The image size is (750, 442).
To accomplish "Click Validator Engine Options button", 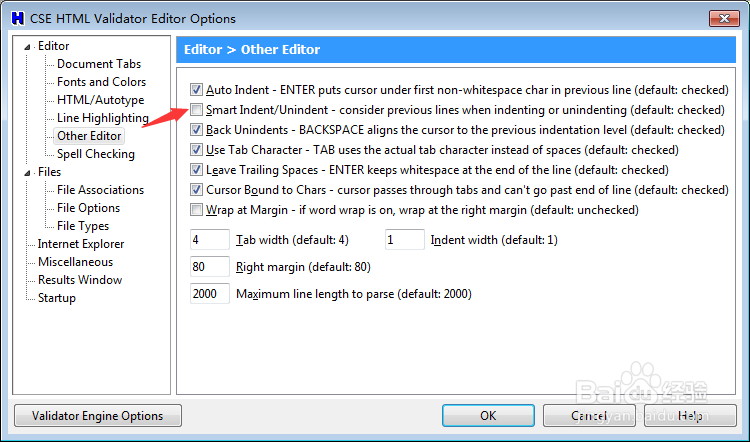I will 97,415.
